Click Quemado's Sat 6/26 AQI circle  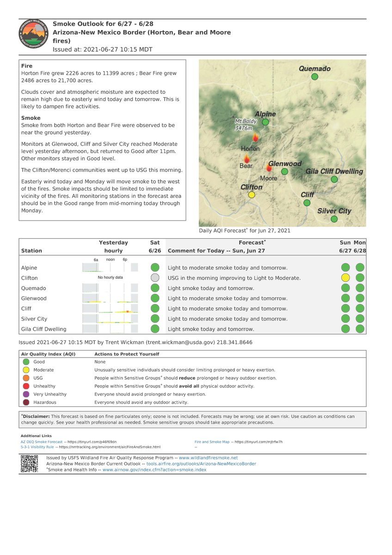(155, 288)
